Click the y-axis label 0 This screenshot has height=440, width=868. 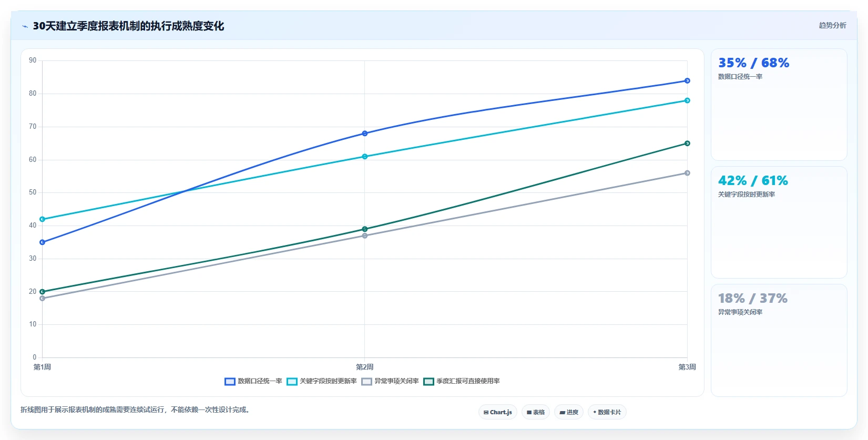pos(35,357)
